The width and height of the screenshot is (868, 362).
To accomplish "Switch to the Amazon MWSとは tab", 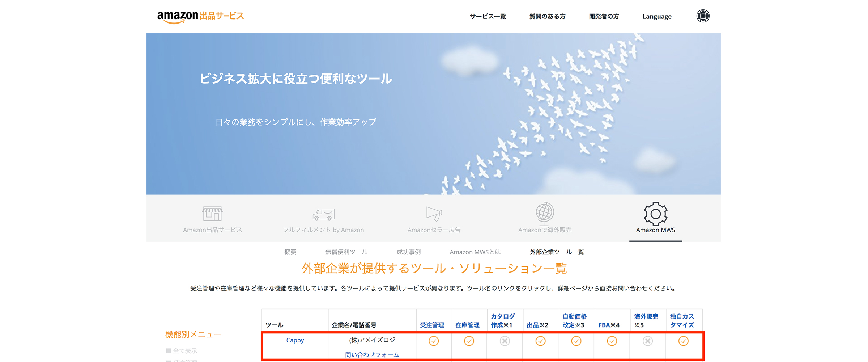I will [475, 252].
